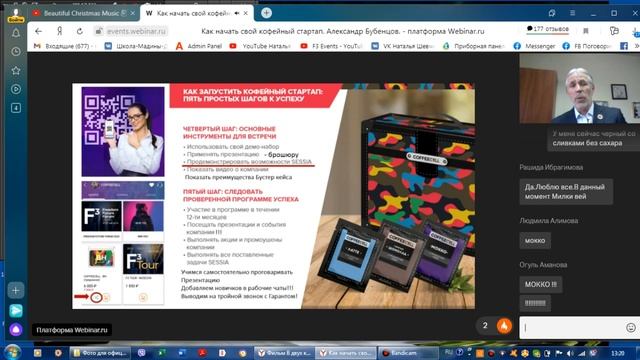640x360 pixels.
Task: Click the reactions counter showing 2
Action: 485,326
